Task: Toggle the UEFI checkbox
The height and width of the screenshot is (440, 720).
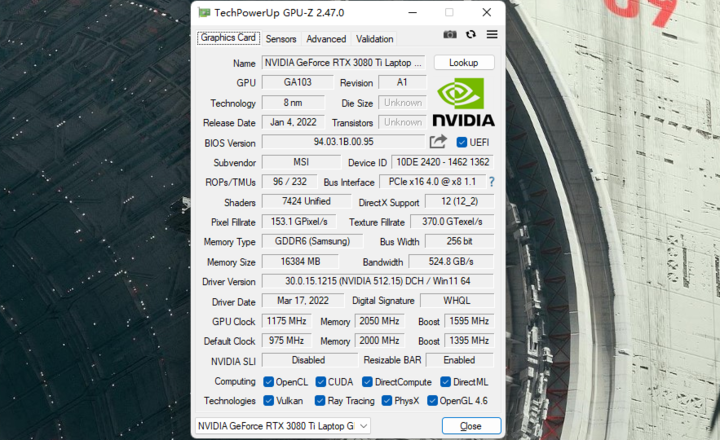Action: (461, 142)
